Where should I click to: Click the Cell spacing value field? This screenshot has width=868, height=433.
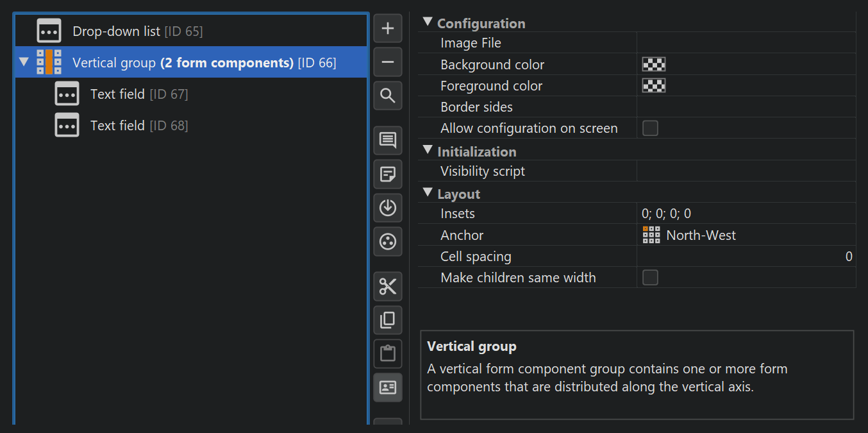pyautogui.click(x=746, y=257)
